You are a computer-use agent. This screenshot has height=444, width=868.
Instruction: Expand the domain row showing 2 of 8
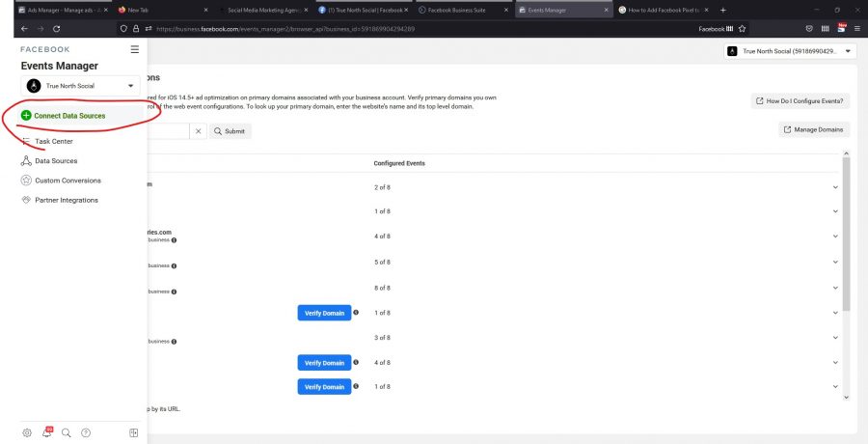[835, 185]
